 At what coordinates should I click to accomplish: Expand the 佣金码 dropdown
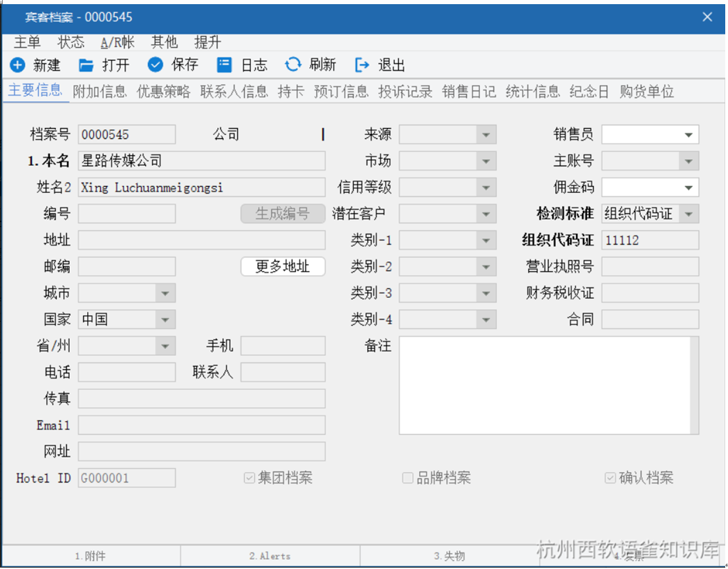click(x=689, y=187)
